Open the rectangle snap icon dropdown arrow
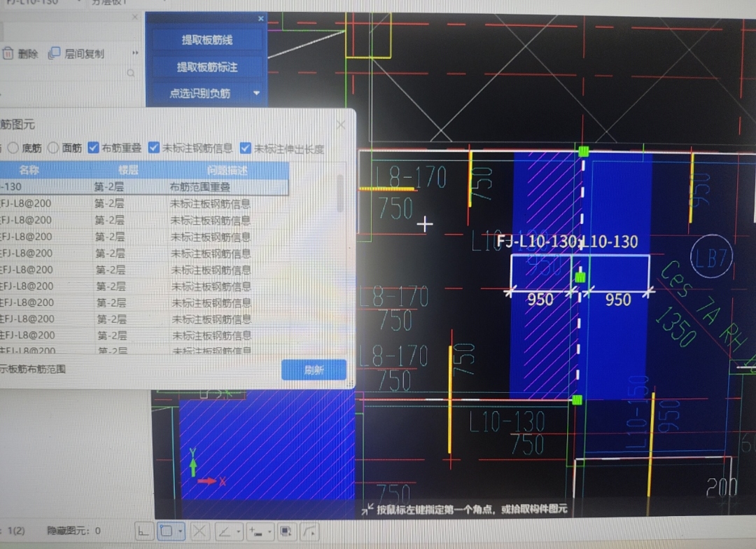The height and width of the screenshot is (549, 756). point(181,531)
